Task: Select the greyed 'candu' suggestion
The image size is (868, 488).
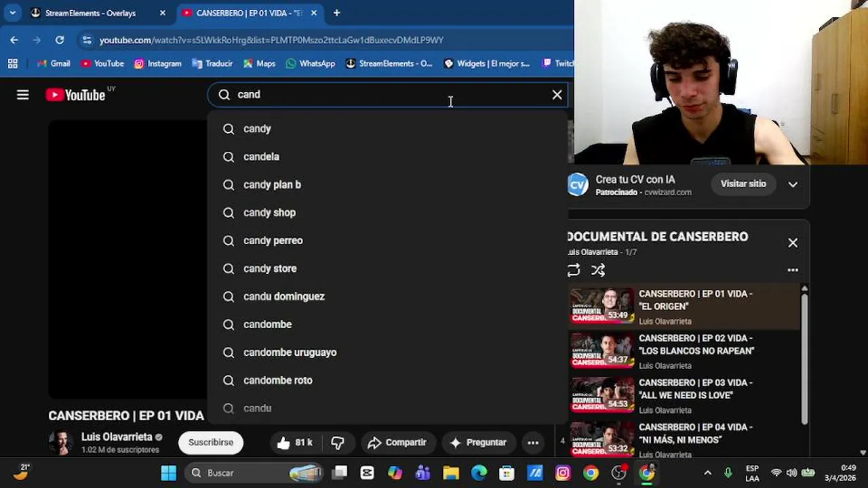Action: coord(387,408)
